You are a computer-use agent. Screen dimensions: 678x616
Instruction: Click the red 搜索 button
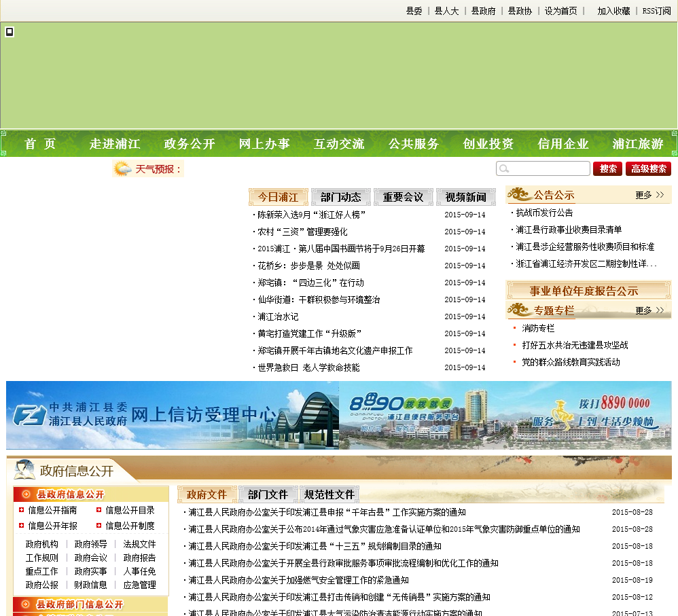tap(607, 168)
